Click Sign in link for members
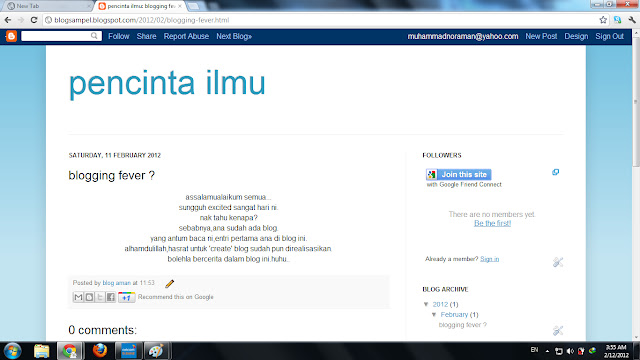Viewport: 640px width, 360px height. [489, 259]
